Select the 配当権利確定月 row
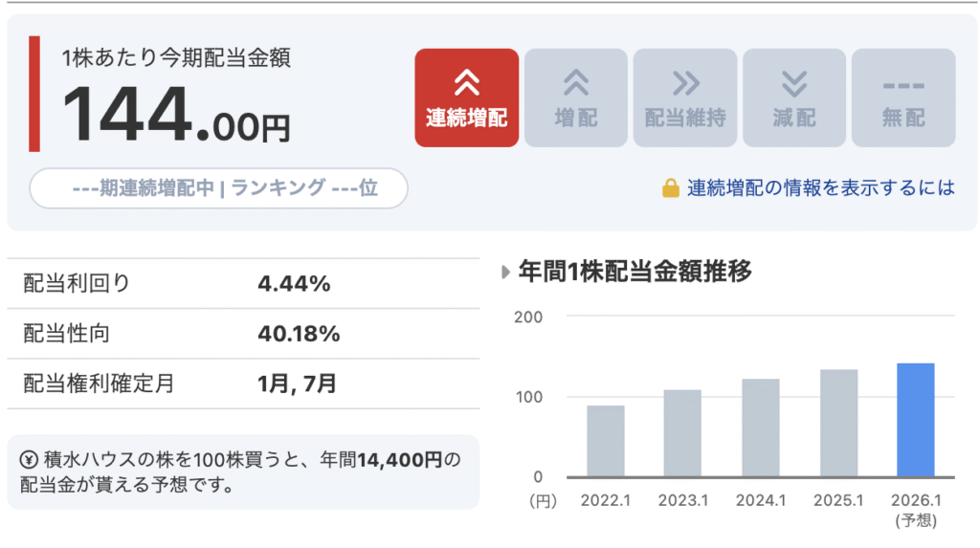Screen dimensions: 980x548 pos(242,384)
